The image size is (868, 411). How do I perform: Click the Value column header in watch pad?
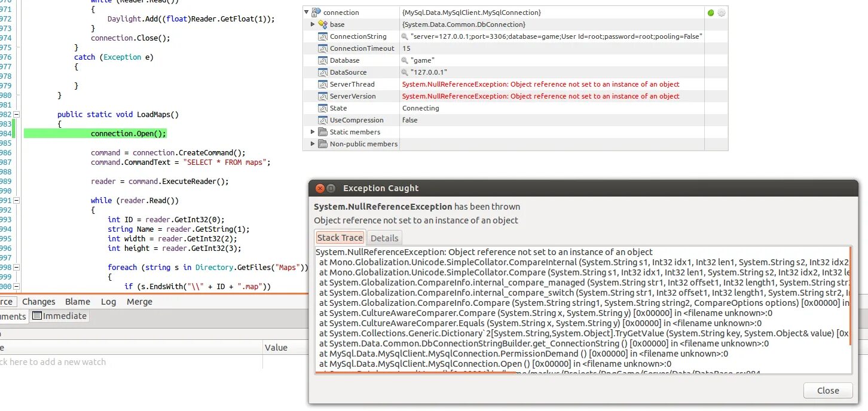tap(277, 347)
